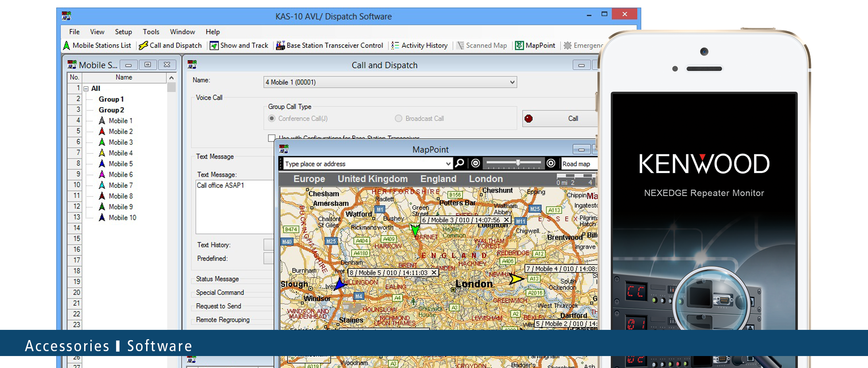The height and width of the screenshot is (368, 868).
Task: Open the Setup menu
Action: pos(123,32)
